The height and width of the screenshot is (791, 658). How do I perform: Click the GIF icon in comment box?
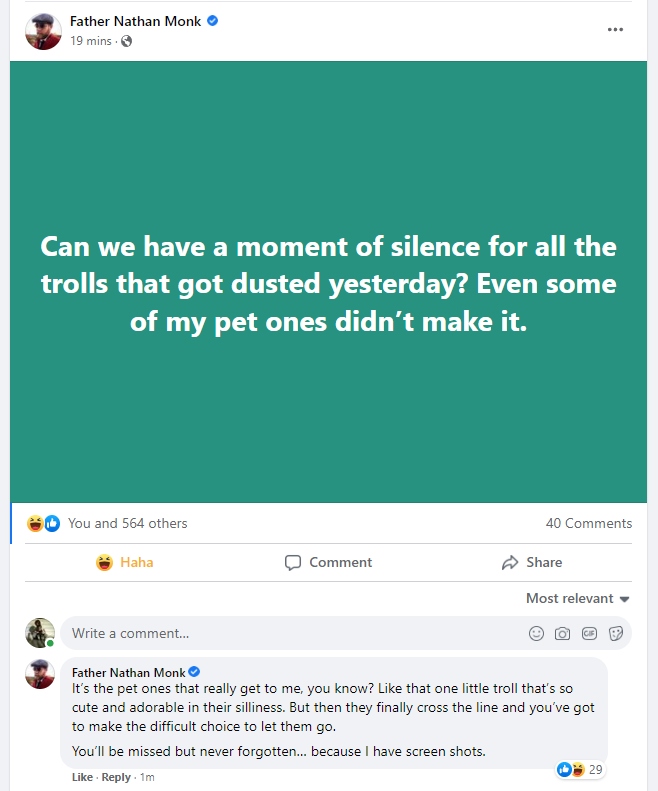tap(589, 633)
